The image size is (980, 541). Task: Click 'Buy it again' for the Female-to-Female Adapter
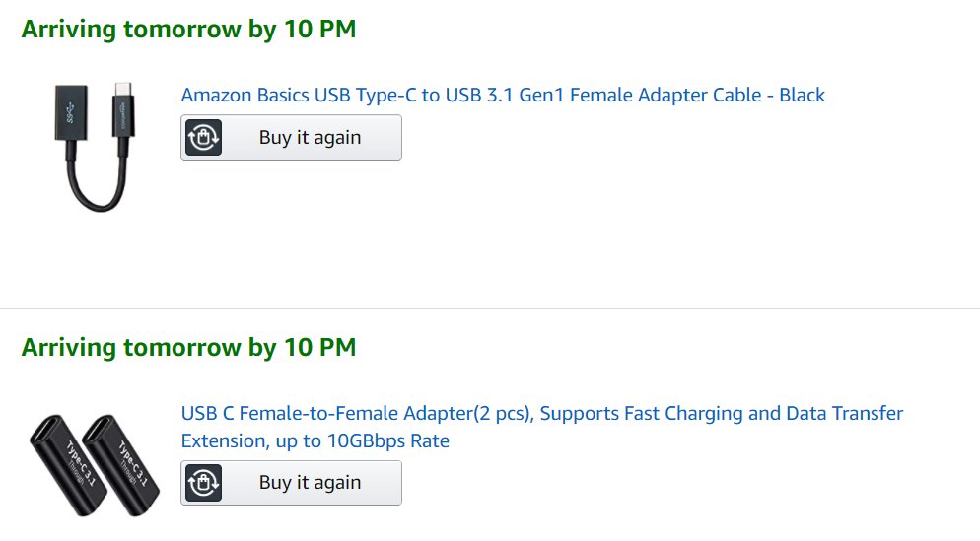(x=291, y=483)
